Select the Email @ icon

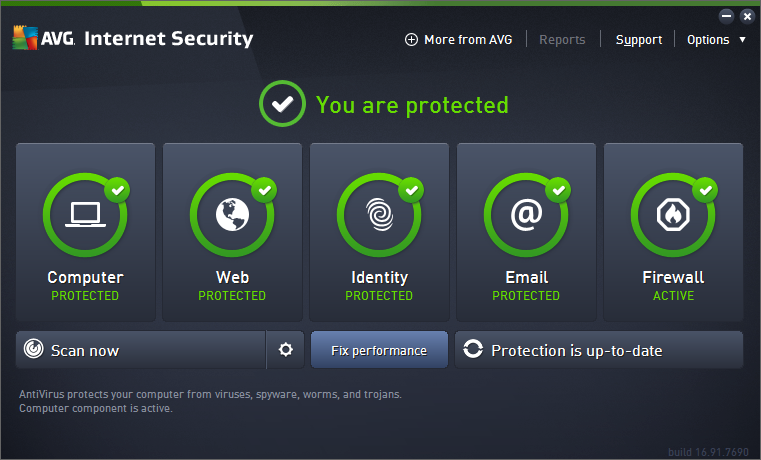(526, 215)
